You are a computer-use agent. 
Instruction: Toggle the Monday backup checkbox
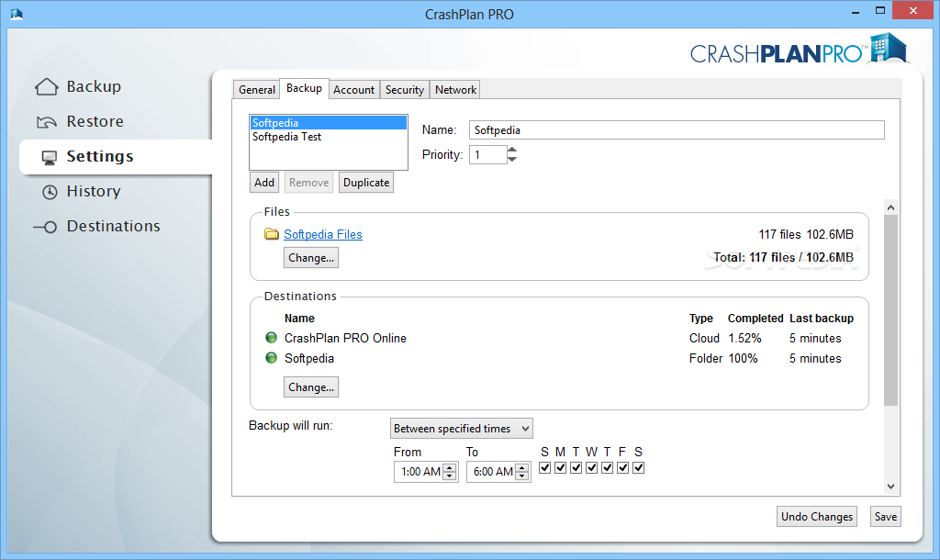pos(560,467)
